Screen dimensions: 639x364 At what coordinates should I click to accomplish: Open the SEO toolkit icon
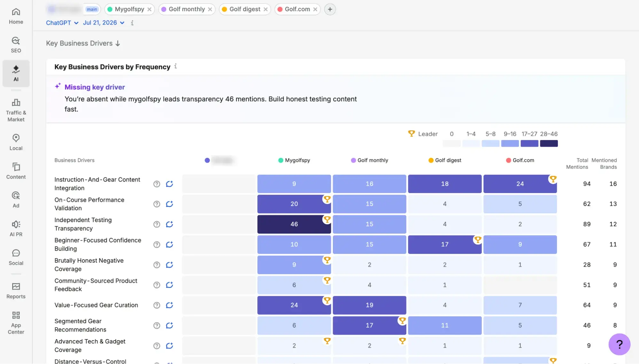[16, 45]
